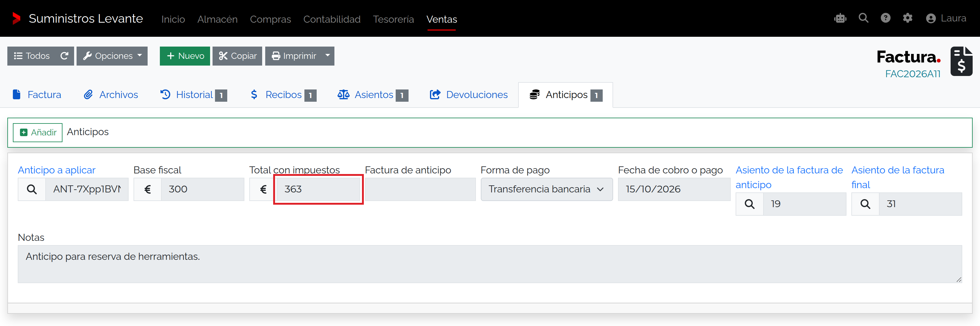Click the asiento field showing 19
Viewport: 980px width, 326px height.
coord(805,204)
